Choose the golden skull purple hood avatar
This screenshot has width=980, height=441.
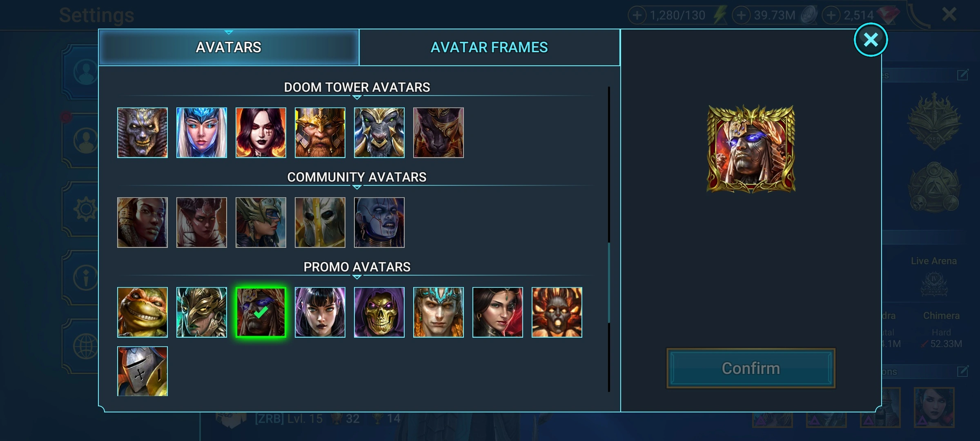(379, 312)
